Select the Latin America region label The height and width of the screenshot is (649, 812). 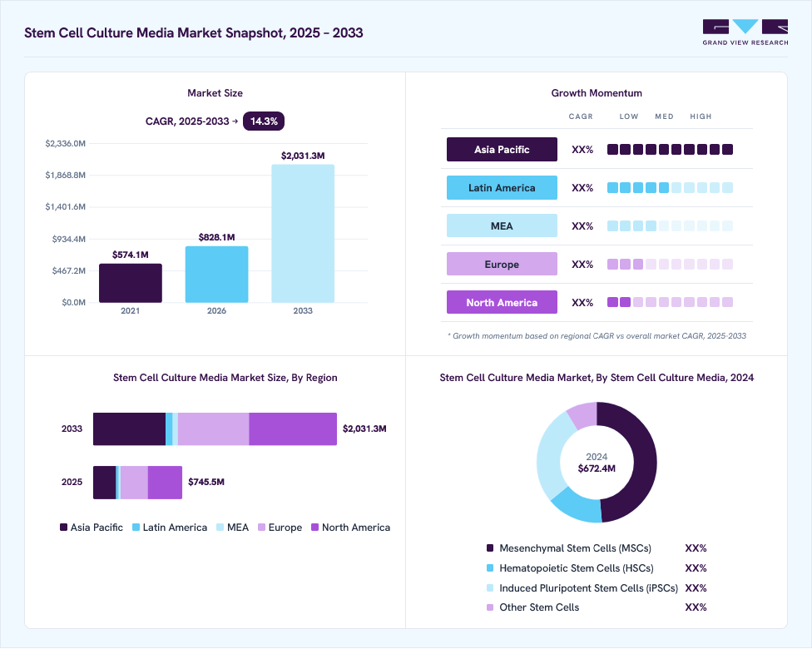pyautogui.click(x=502, y=187)
